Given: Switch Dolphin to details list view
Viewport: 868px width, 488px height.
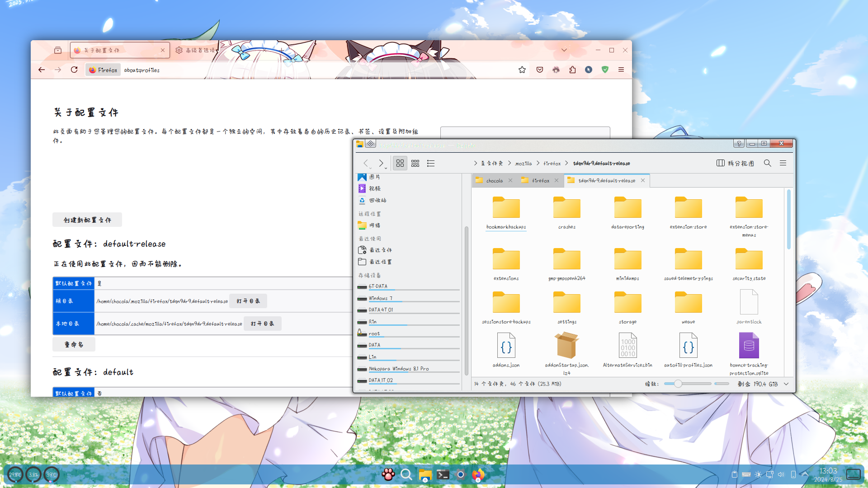Looking at the screenshot, I should [x=431, y=163].
